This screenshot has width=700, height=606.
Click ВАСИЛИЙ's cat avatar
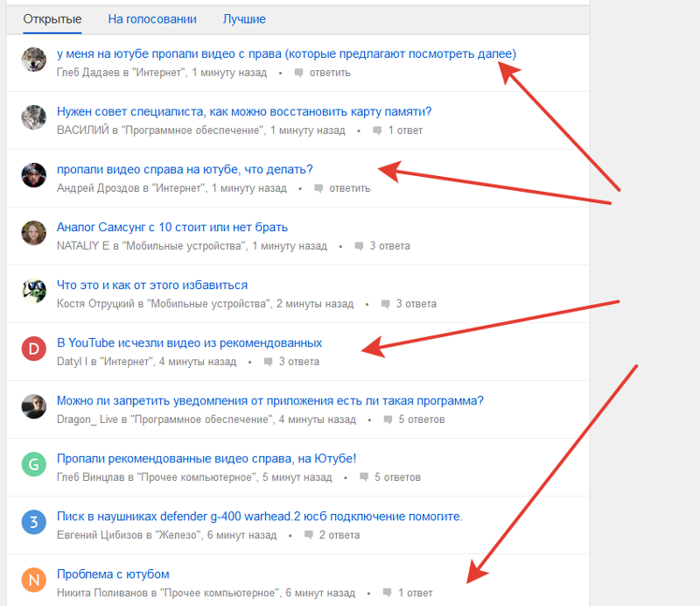(34, 117)
